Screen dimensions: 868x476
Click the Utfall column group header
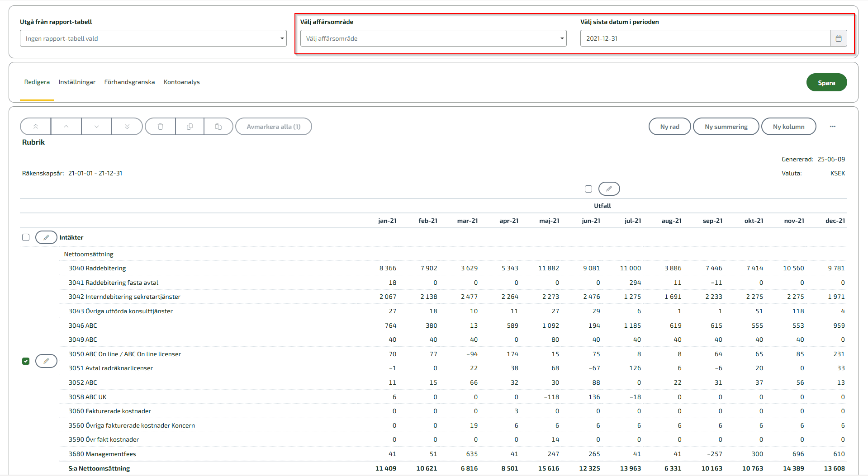click(602, 206)
